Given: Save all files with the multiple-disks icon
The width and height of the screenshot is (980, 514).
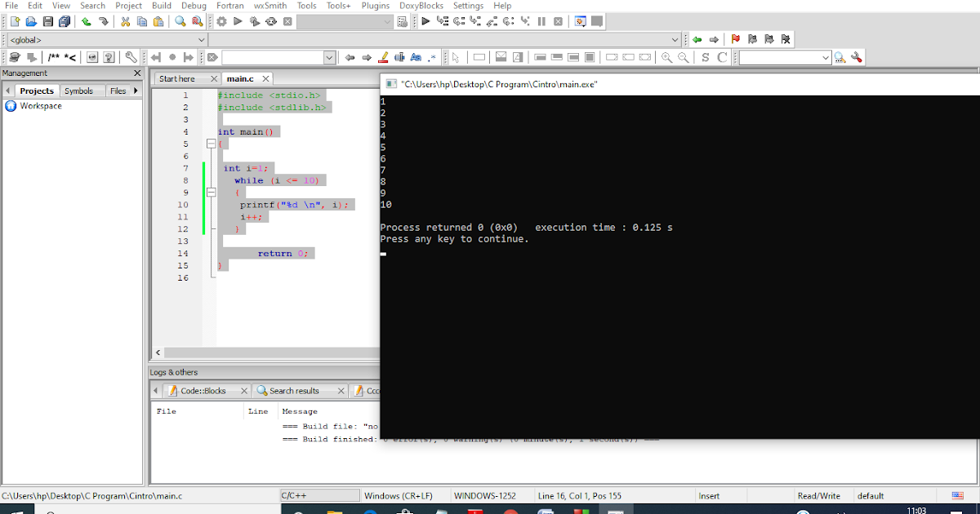Looking at the screenshot, I should pyautogui.click(x=64, y=21).
